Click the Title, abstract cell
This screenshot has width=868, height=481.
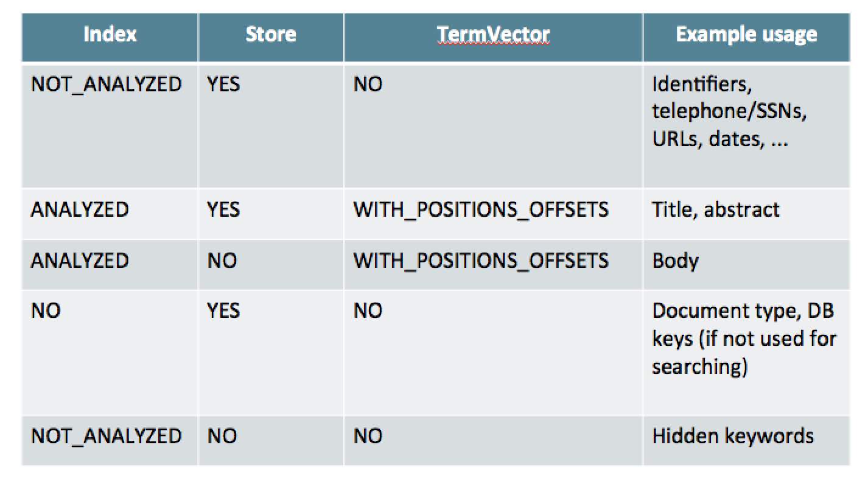715,209
